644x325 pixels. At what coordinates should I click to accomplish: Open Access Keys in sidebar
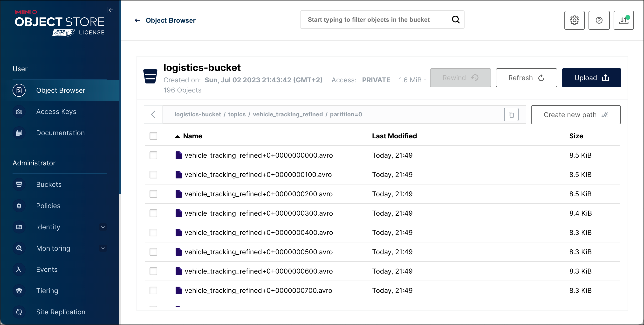[56, 112]
